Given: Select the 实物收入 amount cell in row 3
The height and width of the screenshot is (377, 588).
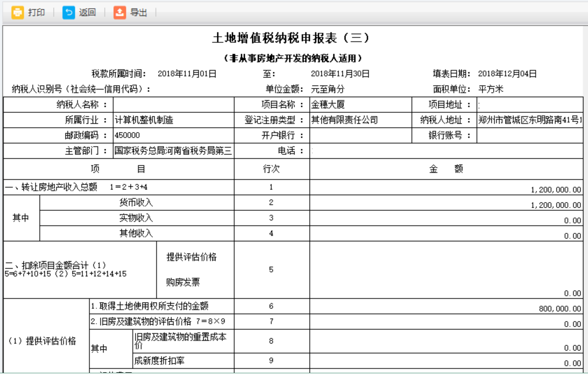Looking at the screenshot, I should (x=446, y=218).
